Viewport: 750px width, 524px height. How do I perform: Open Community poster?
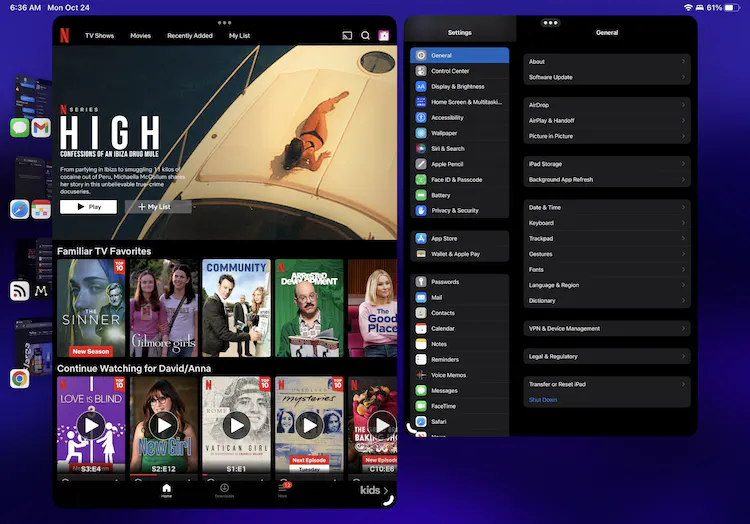[x=236, y=308]
